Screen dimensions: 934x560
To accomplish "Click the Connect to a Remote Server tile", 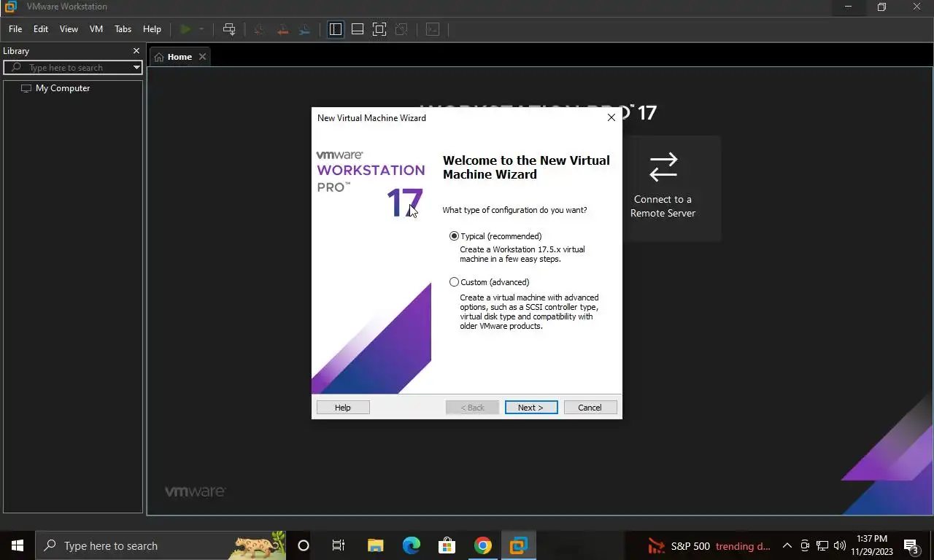I will click(663, 188).
